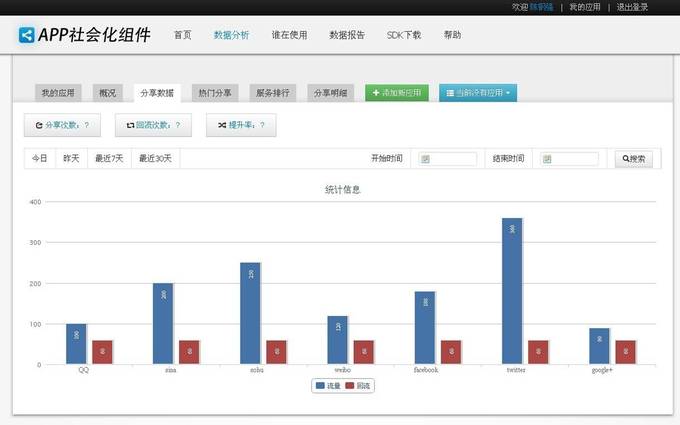Click the 400 value on the y-axis
Viewport: 680px width, 425px height.
35,202
